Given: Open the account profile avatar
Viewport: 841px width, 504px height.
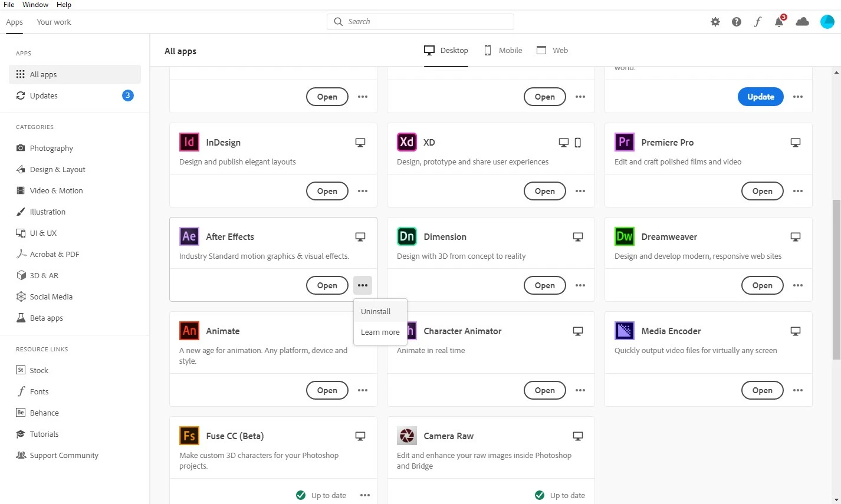Looking at the screenshot, I should [x=827, y=22].
